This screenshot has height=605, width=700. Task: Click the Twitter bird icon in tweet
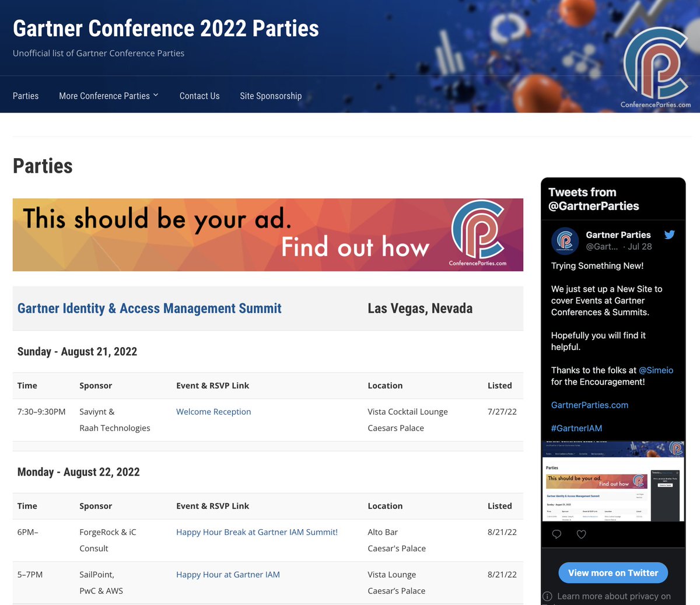(669, 235)
